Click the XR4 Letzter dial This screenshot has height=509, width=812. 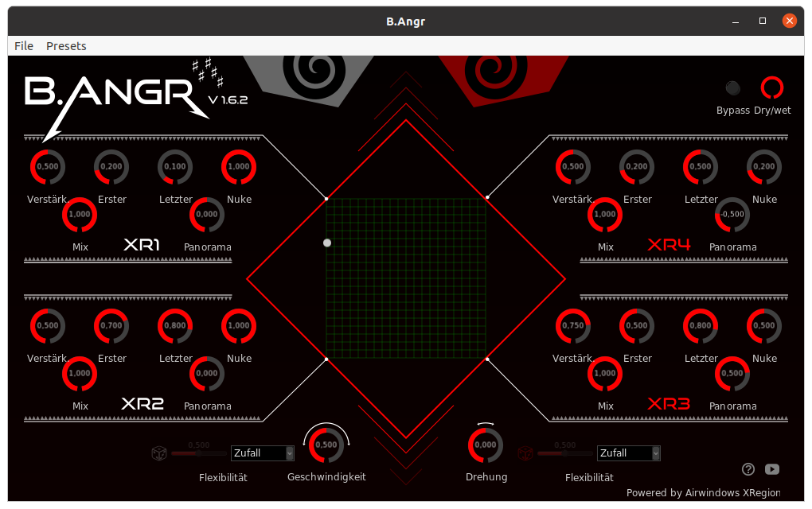700,167
